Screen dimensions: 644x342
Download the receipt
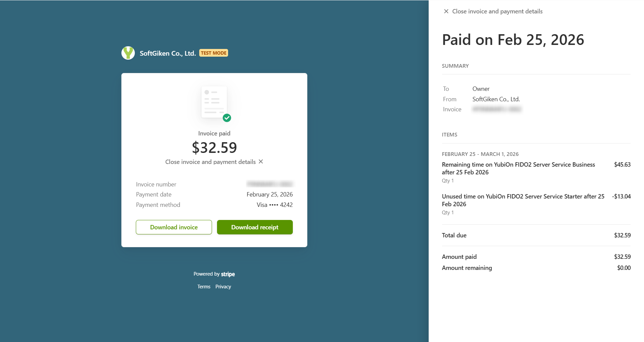pyautogui.click(x=255, y=227)
